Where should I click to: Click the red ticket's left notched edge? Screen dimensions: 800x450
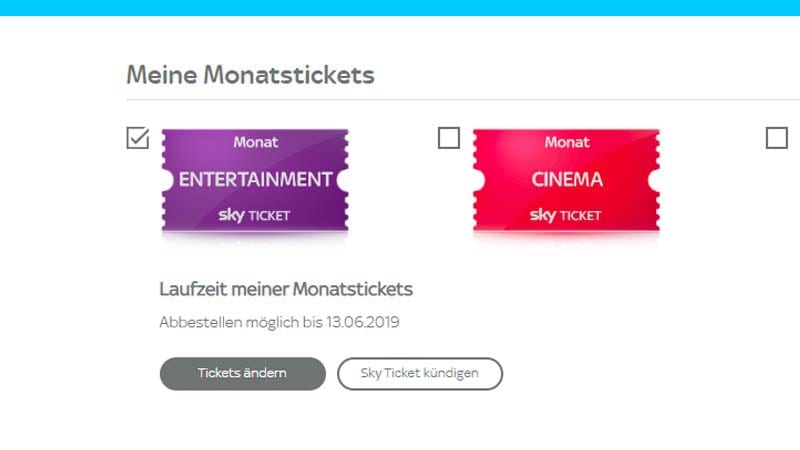pyautogui.click(x=479, y=180)
